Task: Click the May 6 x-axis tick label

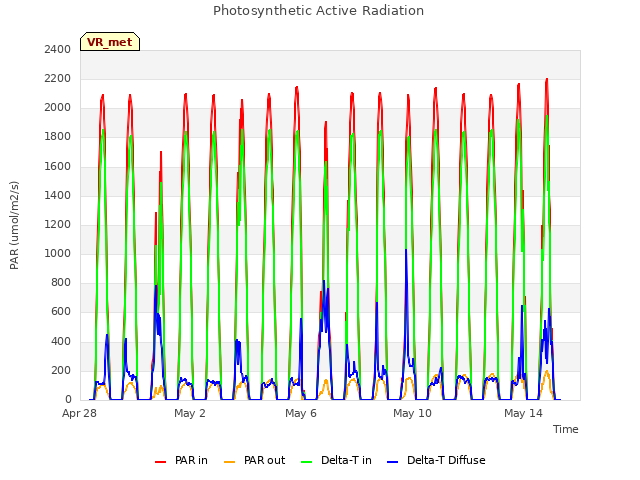Action: 301,413
